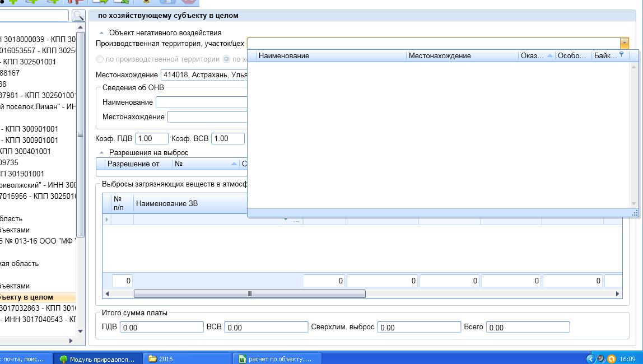Click the ellipsis button in the Наименование ЗВ cell

(x=296, y=220)
